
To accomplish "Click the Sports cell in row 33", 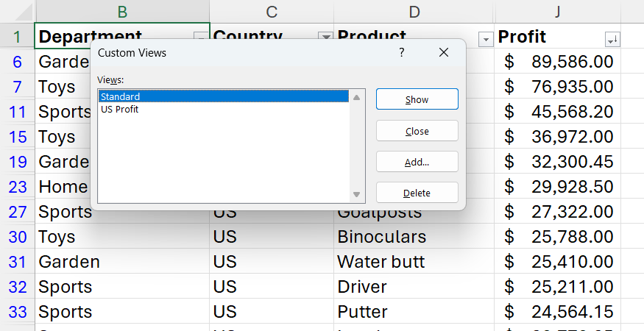I will [x=122, y=312].
